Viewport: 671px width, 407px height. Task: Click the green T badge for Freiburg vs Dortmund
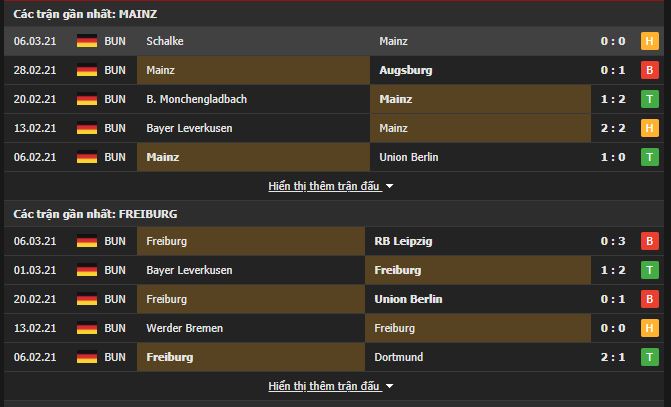[650, 357]
